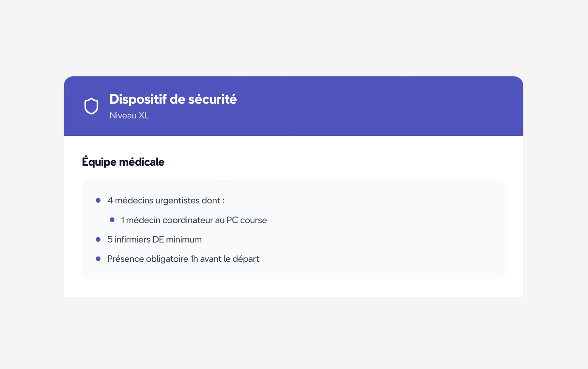Image resolution: width=588 pixels, height=369 pixels.
Task: Click bullet next to '4 médecins urgentistes'
Action: tap(98, 200)
